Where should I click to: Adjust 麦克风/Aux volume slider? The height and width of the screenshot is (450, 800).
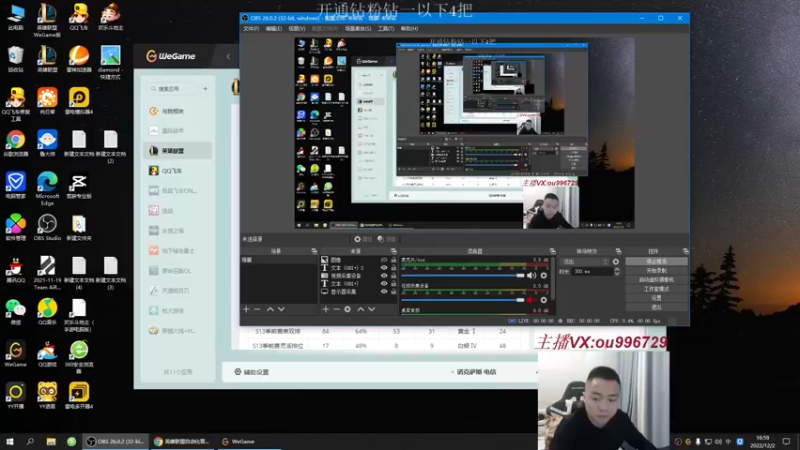point(463,276)
